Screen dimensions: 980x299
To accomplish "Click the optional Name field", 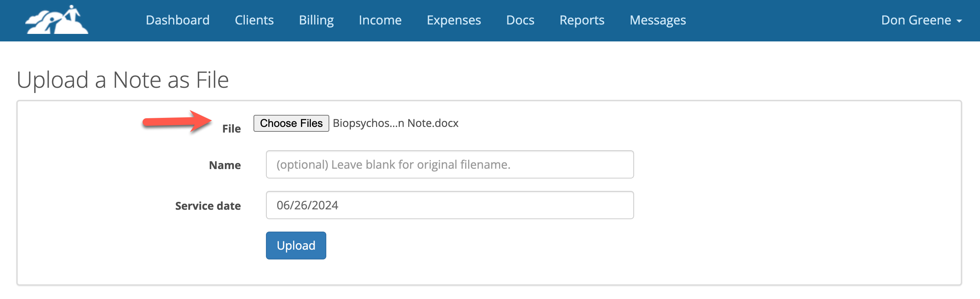I will pyautogui.click(x=449, y=164).
